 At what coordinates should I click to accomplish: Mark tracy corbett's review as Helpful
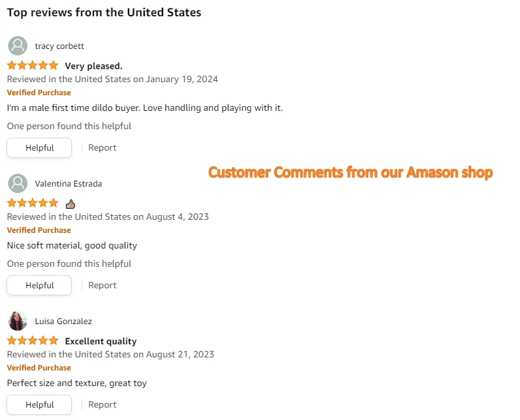39,147
